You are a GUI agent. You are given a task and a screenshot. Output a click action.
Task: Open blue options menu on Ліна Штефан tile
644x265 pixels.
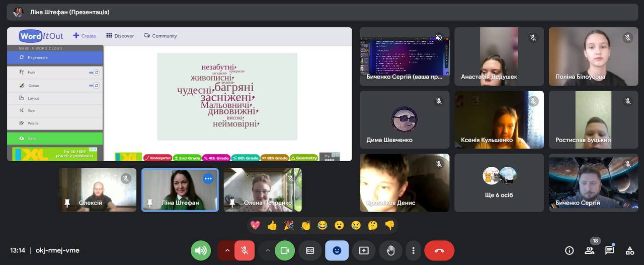click(x=208, y=178)
